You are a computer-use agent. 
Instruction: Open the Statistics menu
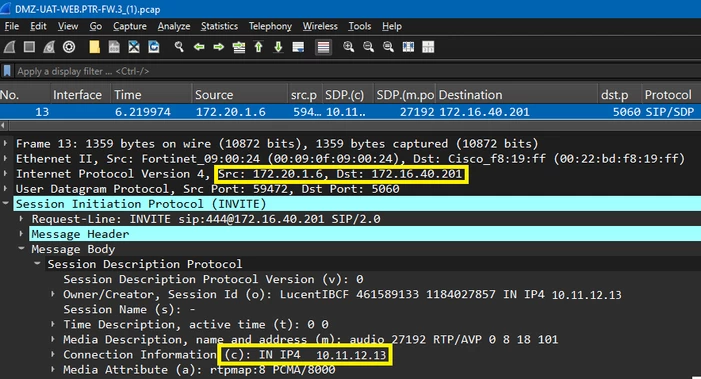coord(219,26)
